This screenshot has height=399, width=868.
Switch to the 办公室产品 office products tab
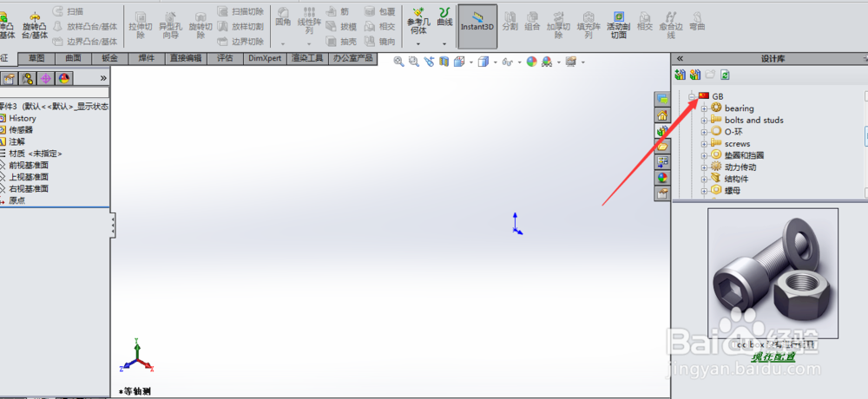coord(353,59)
